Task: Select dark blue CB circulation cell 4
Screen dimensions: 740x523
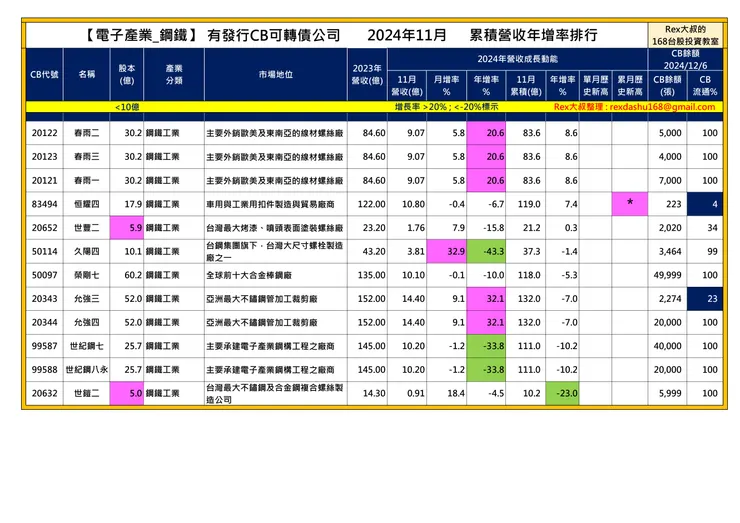Action: pyautogui.click(x=705, y=204)
